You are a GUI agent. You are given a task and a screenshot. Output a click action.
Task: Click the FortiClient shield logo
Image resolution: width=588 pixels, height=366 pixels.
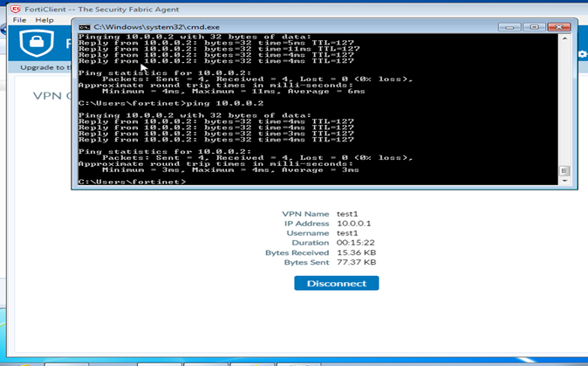point(37,44)
